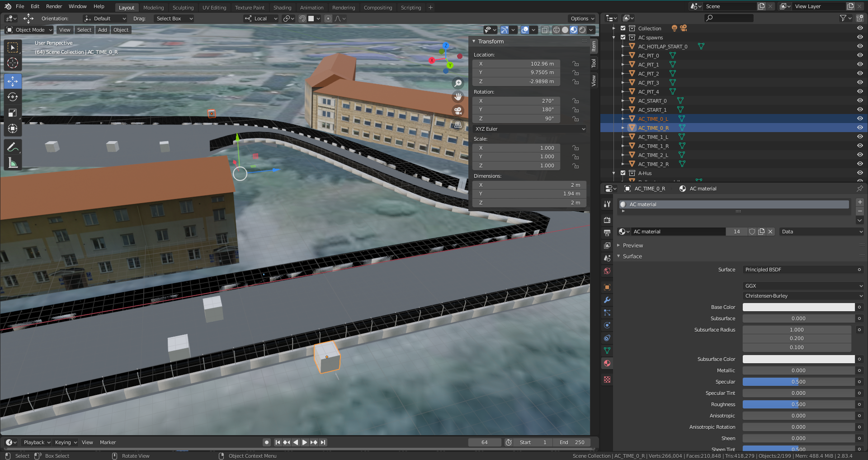Click the Add menu button in viewport header

point(103,30)
